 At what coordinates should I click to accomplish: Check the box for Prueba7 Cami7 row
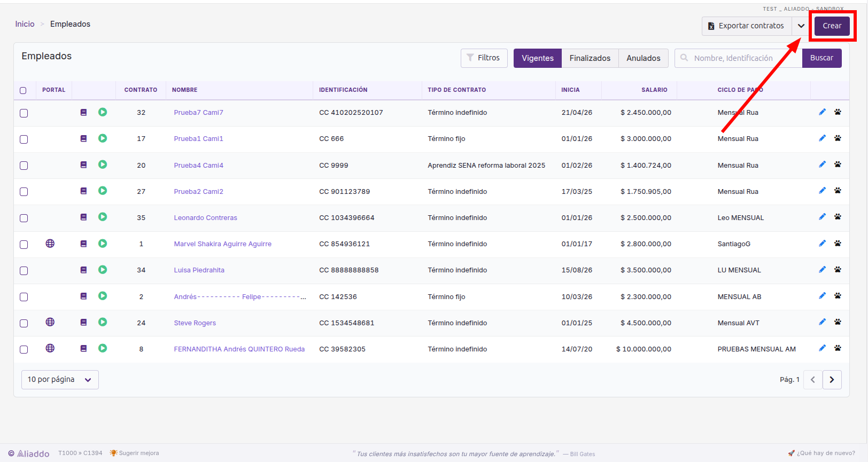24,113
